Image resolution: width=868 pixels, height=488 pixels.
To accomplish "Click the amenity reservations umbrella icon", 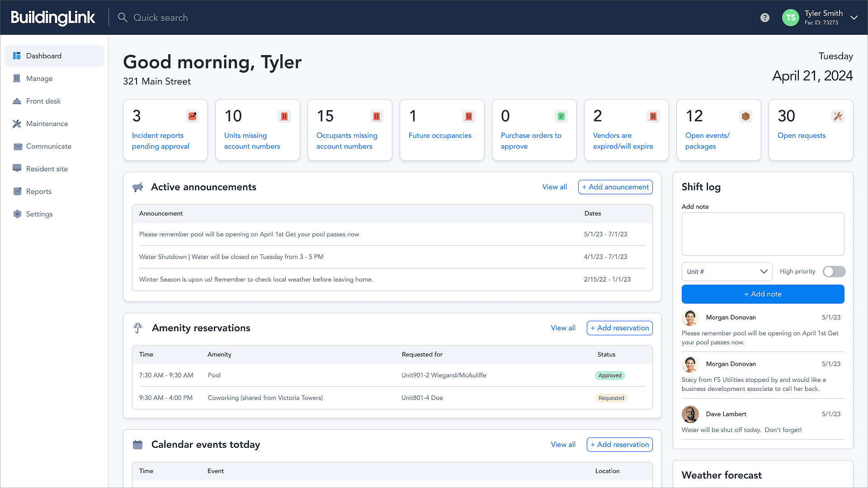I will coord(138,328).
